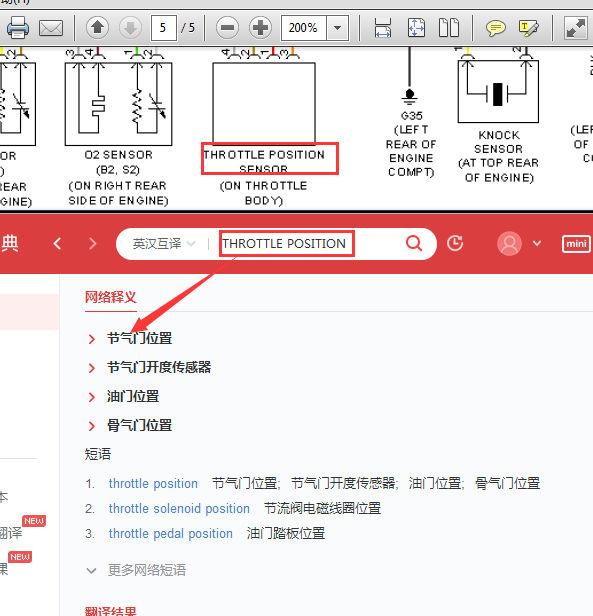593x616 pixels.
Task: Click the G35 ground label in the PDF
Action: (411, 116)
